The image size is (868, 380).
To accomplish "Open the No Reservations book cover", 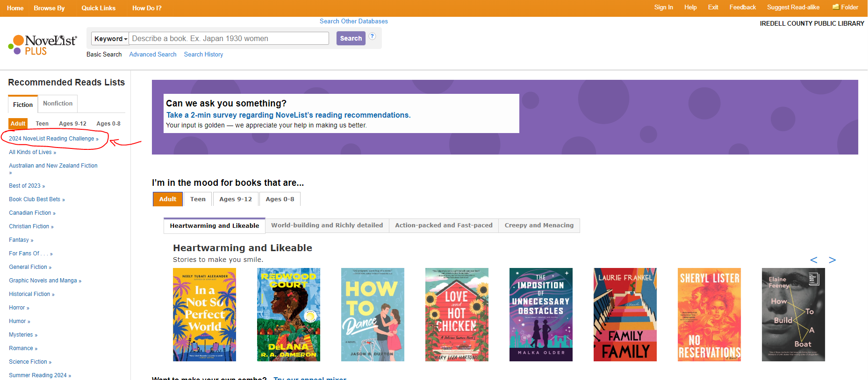I will 709,315.
